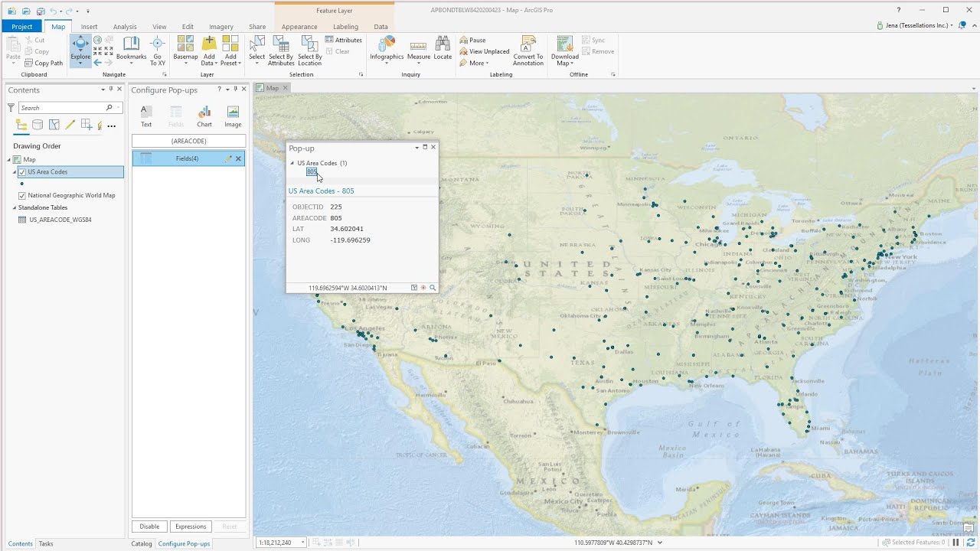Expand the More labeling options dropdown
This screenshot has height=551, width=980.
(x=474, y=63)
